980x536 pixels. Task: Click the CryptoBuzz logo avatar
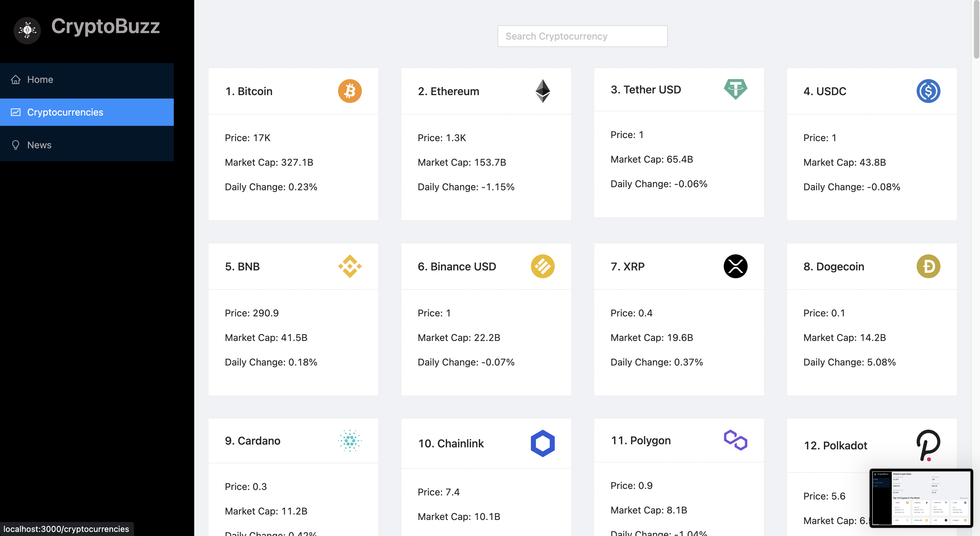coord(27,30)
